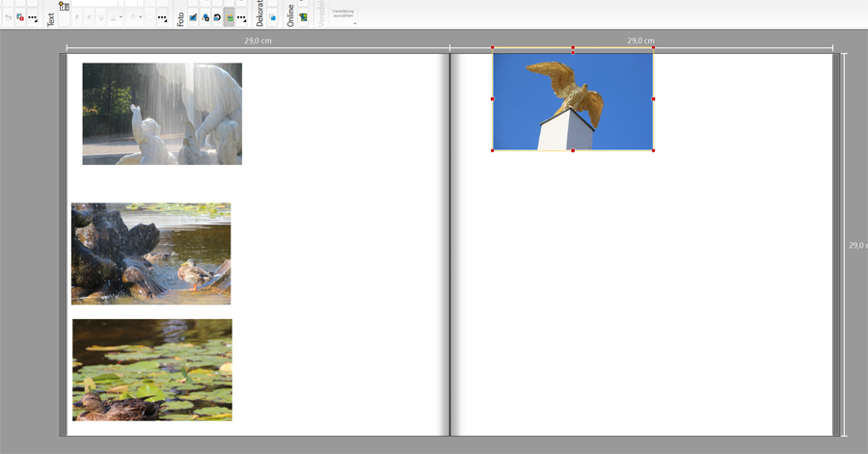The height and width of the screenshot is (454, 868).
Task: Click the photo edit icon in Foto group
Action: [x=193, y=17]
